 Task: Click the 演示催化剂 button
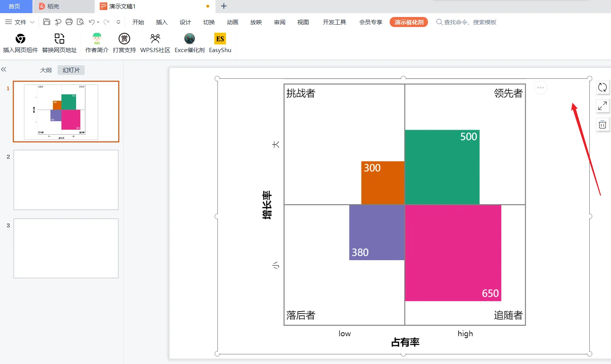pos(409,22)
